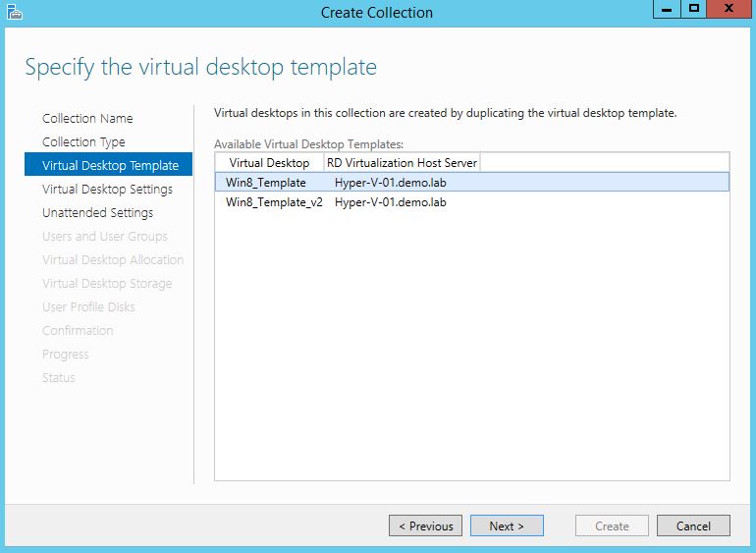The image size is (756, 553).
Task: Open the Collection Type step
Action: pos(83,142)
